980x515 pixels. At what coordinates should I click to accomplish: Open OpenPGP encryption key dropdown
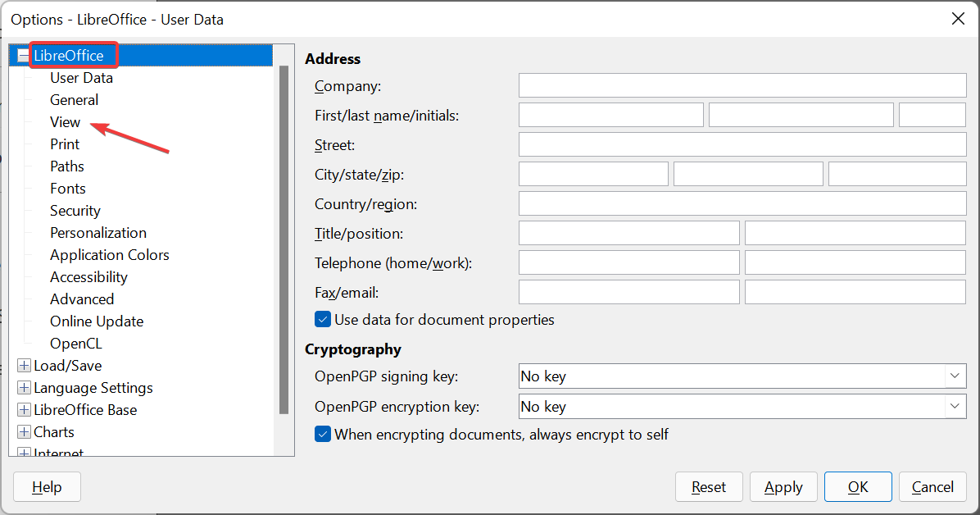click(x=955, y=407)
